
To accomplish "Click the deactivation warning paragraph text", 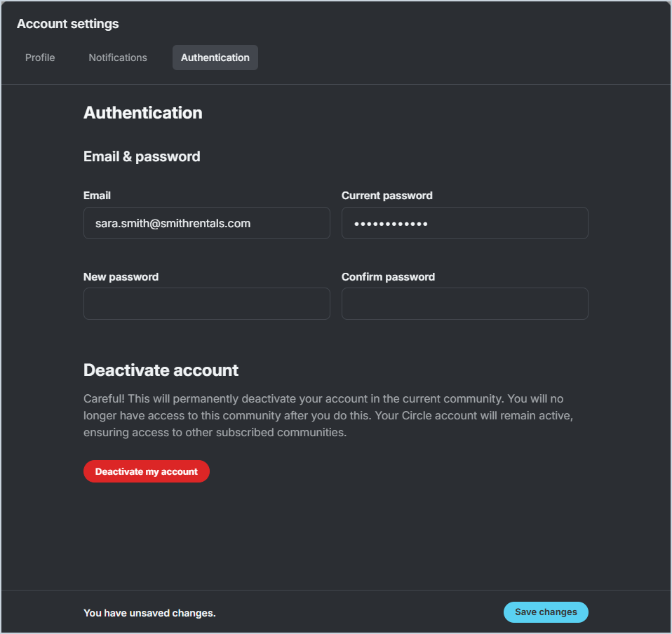I will coord(323,415).
